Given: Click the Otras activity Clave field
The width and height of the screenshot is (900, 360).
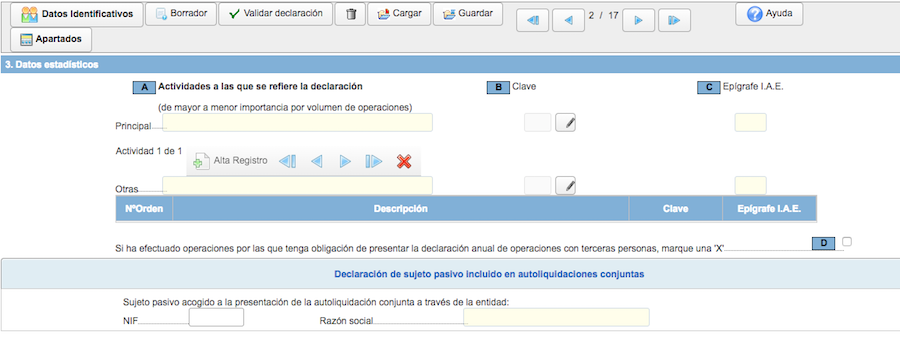Looking at the screenshot, I should click(537, 185).
